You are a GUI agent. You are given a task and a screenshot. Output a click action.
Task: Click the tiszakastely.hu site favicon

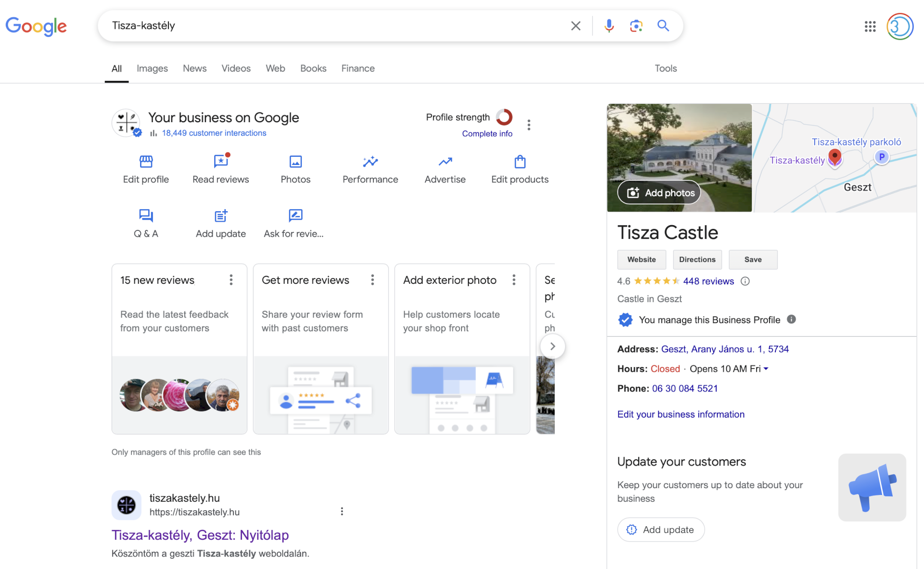point(127,505)
